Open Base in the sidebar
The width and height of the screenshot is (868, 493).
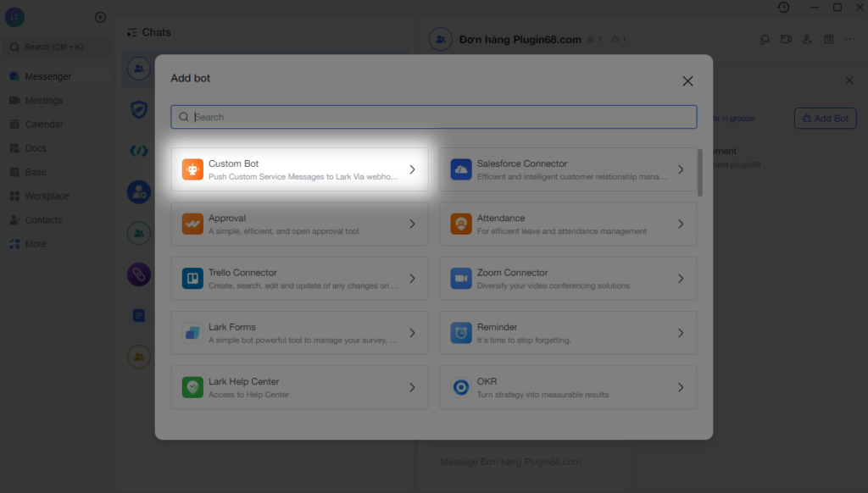pos(55,172)
